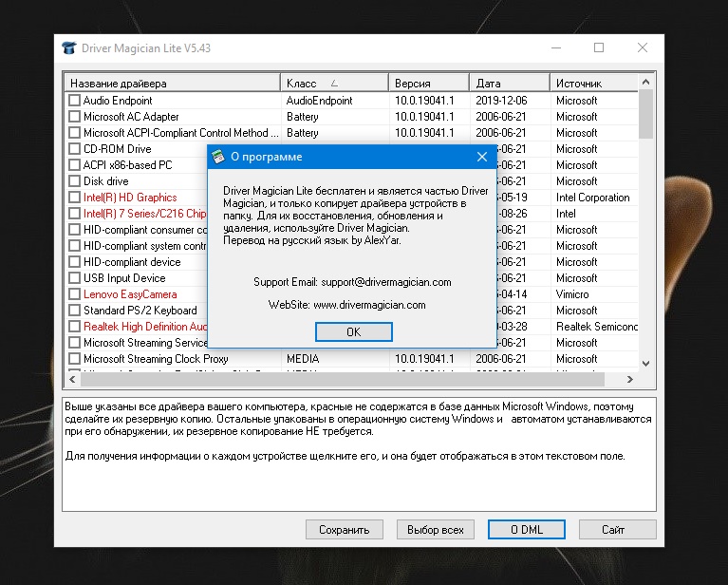Viewport: 728px width, 585px height.
Task: Close the О программе dialog
Action: click(x=482, y=157)
